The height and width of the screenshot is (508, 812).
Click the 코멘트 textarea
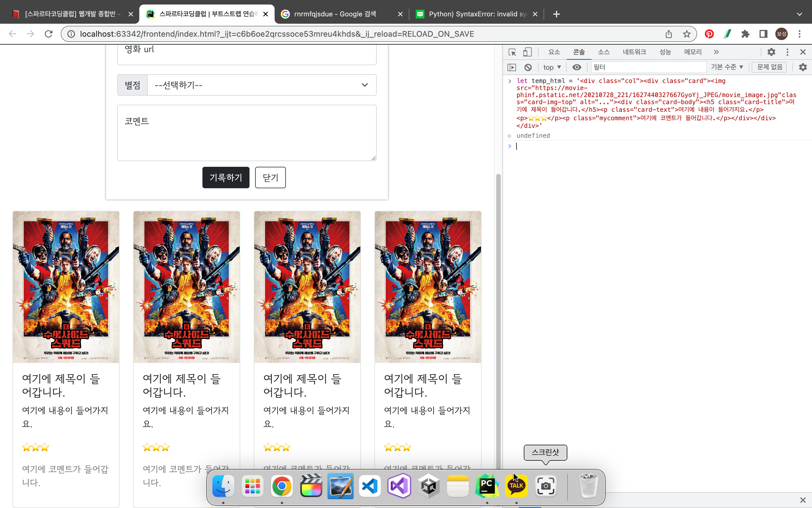pyautogui.click(x=247, y=133)
